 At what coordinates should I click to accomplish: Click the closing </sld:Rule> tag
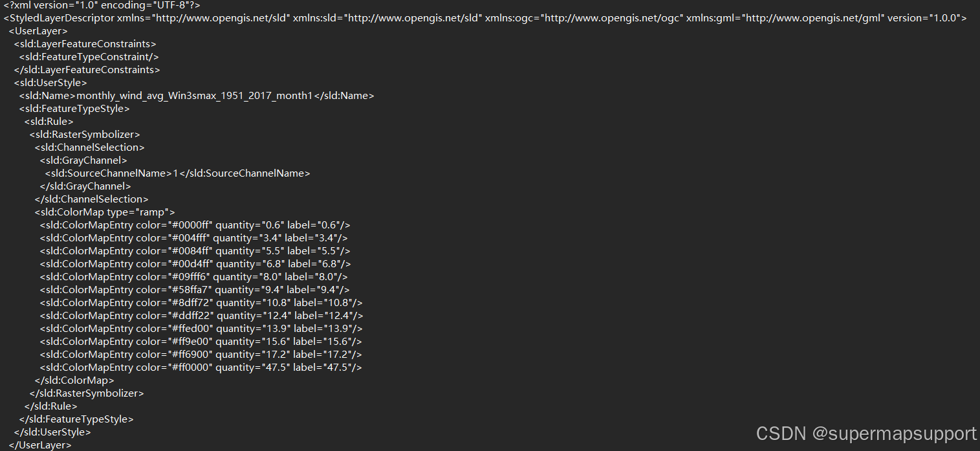pyautogui.click(x=50, y=406)
